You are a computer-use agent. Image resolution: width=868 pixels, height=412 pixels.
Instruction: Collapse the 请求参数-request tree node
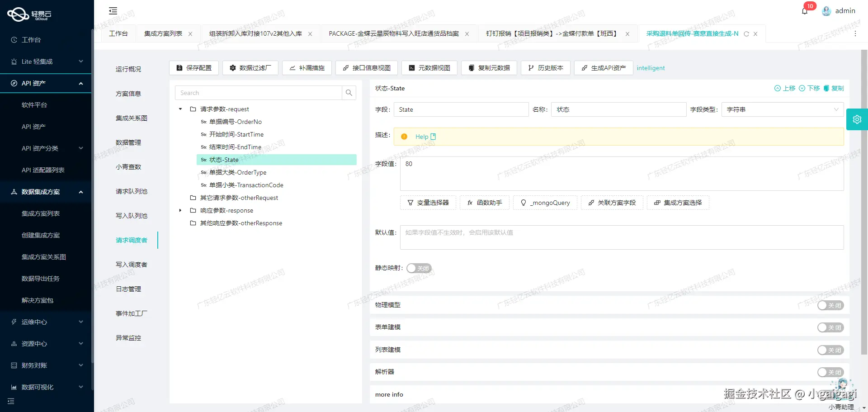click(180, 109)
